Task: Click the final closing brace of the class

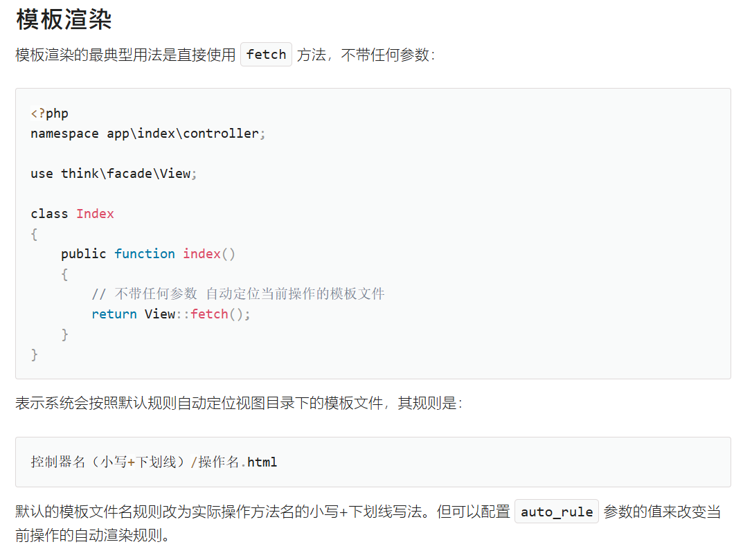Action: pyautogui.click(x=35, y=354)
